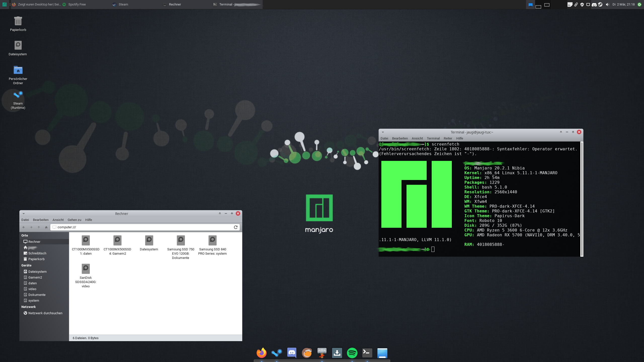The height and width of the screenshot is (362, 644).
Task: Open the 'Reiter' menu in the terminal
Action: pos(448,138)
